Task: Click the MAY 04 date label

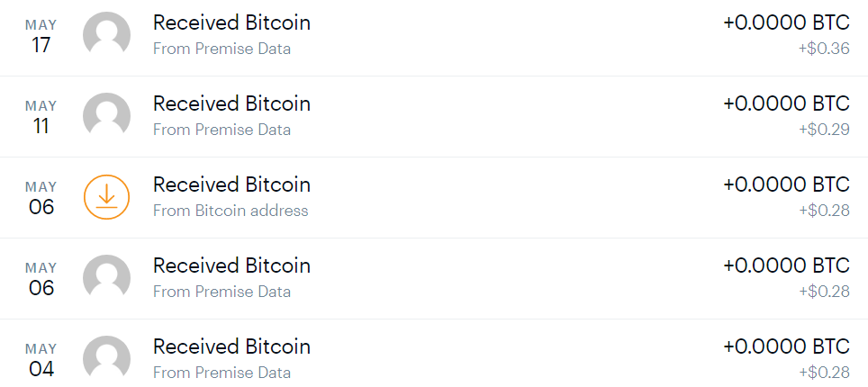Action: 41,360
